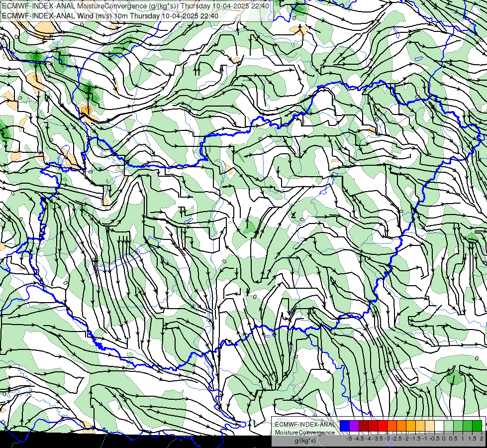Click the pale peach swatch between -1 and -0.5
The width and height of the screenshot is (487, 448).
[x=430, y=426]
